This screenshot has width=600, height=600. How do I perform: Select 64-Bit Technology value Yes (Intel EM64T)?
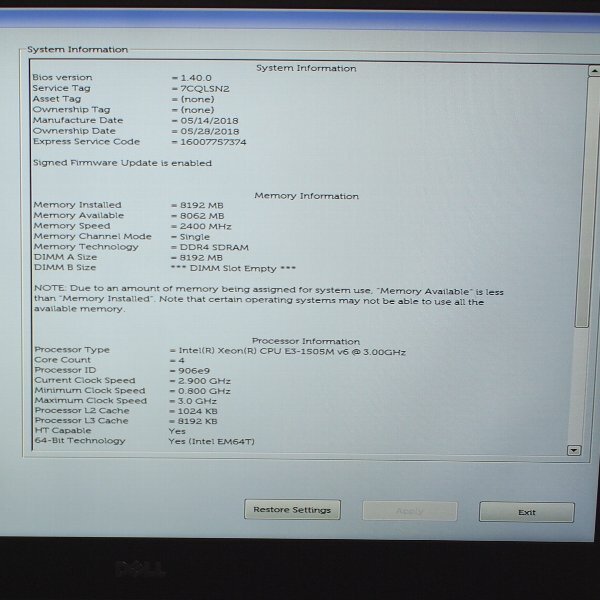click(x=212, y=441)
